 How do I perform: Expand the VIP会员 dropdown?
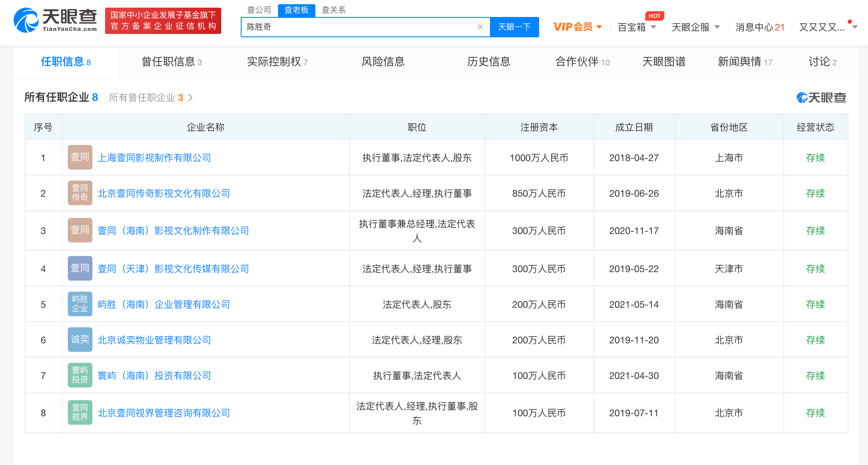[x=577, y=27]
